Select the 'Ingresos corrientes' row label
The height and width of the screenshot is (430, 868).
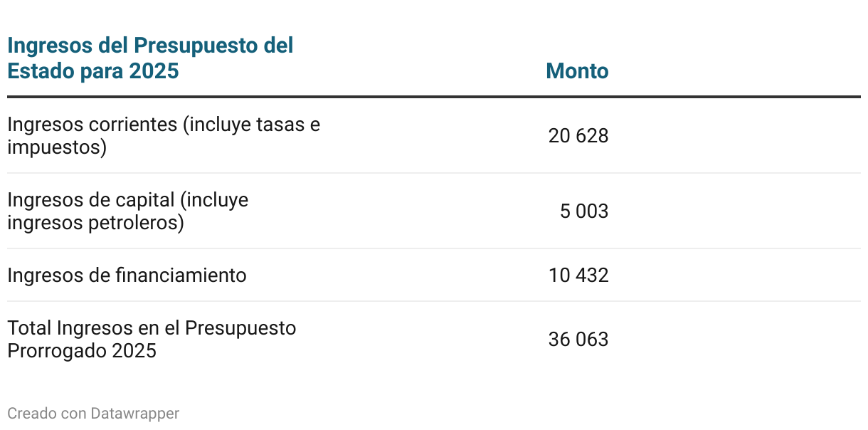tap(164, 135)
